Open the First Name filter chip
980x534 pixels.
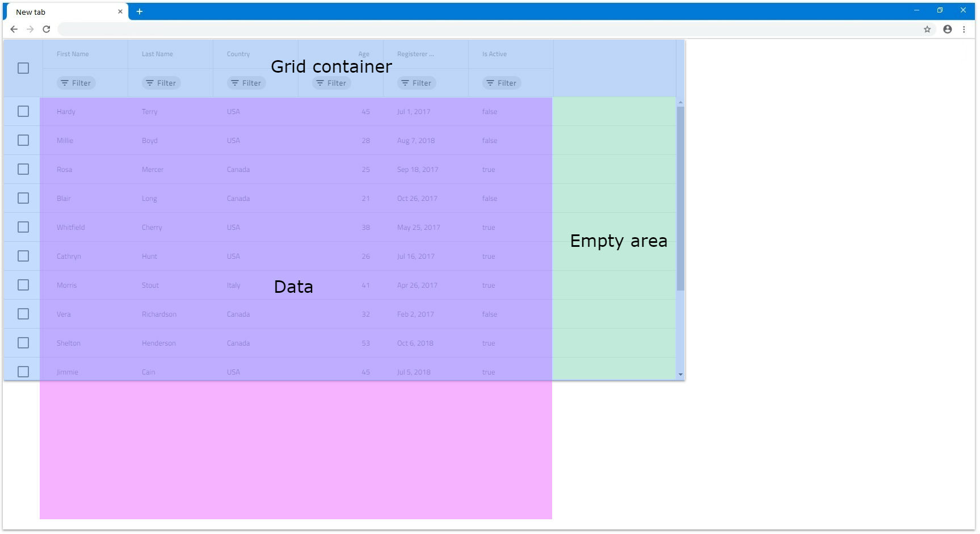click(x=76, y=83)
